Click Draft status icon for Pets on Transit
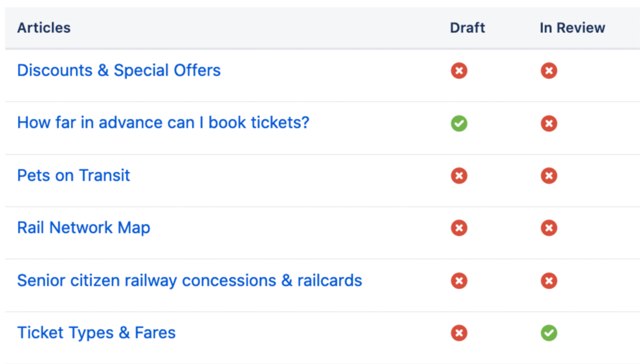The height and width of the screenshot is (364, 640). 459,176
